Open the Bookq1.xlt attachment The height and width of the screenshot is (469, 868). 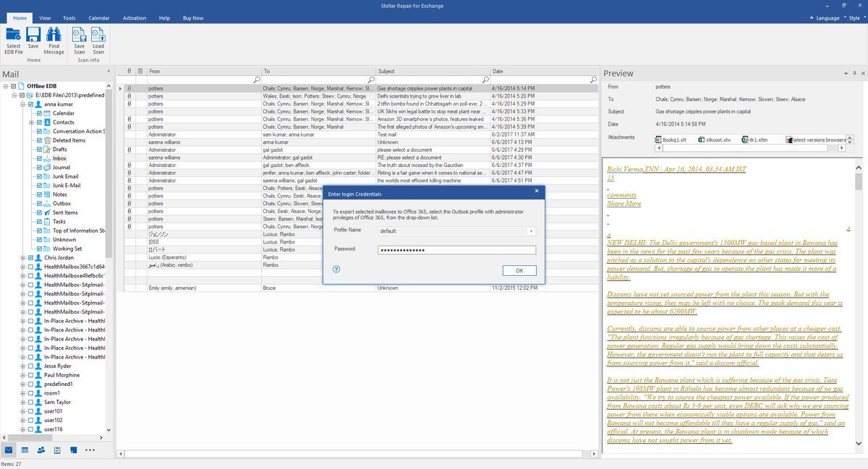pyautogui.click(x=671, y=139)
